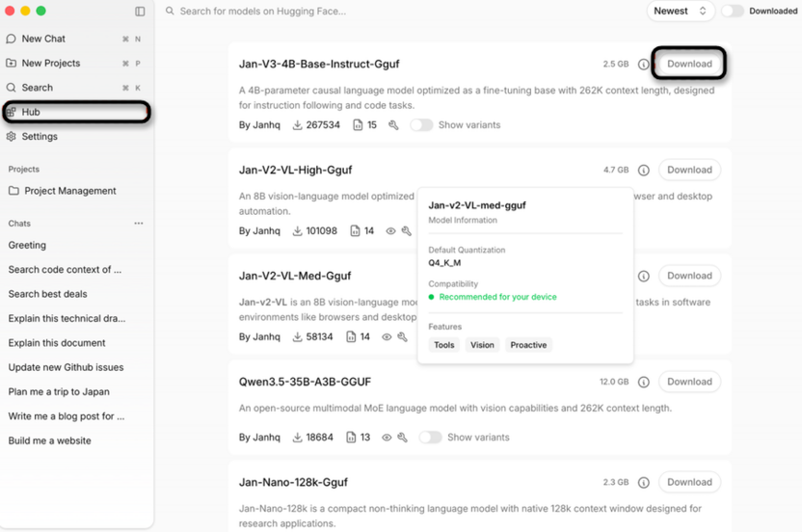Click download count icon next to 101098

click(x=297, y=230)
